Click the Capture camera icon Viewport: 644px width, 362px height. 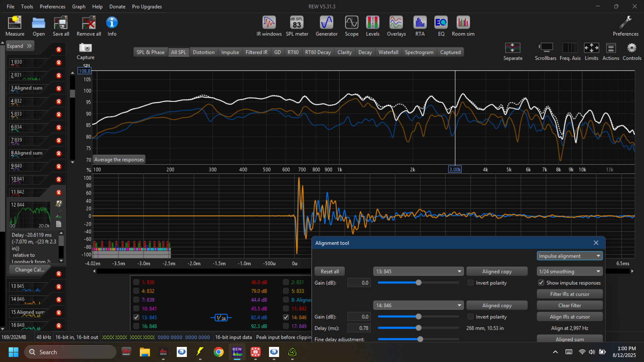(x=86, y=48)
